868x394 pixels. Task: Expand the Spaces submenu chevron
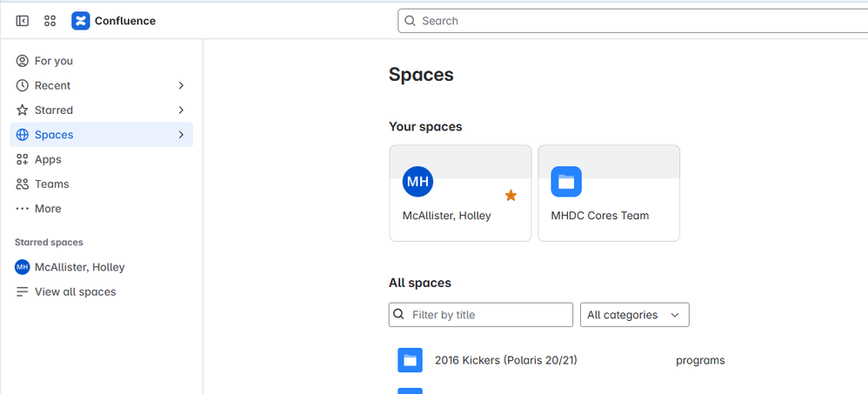pyautogui.click(x=180, y=135)
